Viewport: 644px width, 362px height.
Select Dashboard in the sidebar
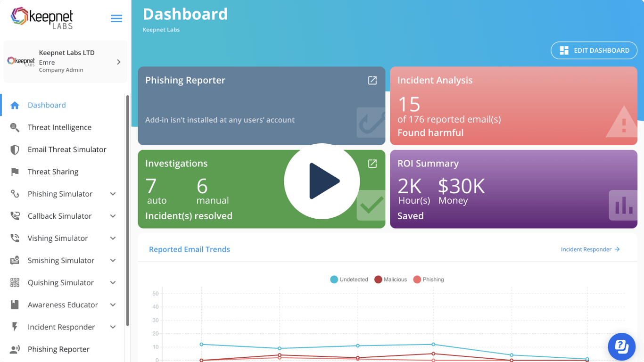pos(47,105)
